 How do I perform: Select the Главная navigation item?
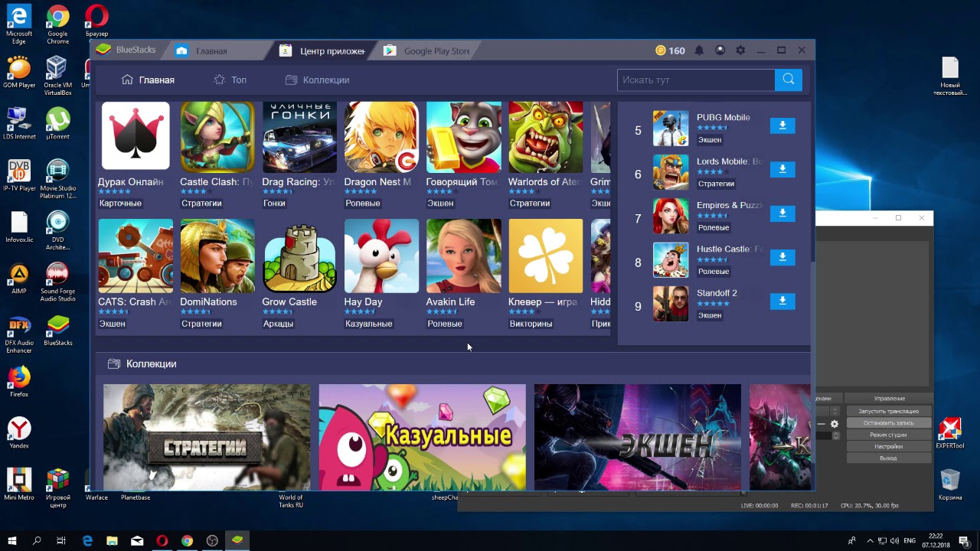[148, 80]
